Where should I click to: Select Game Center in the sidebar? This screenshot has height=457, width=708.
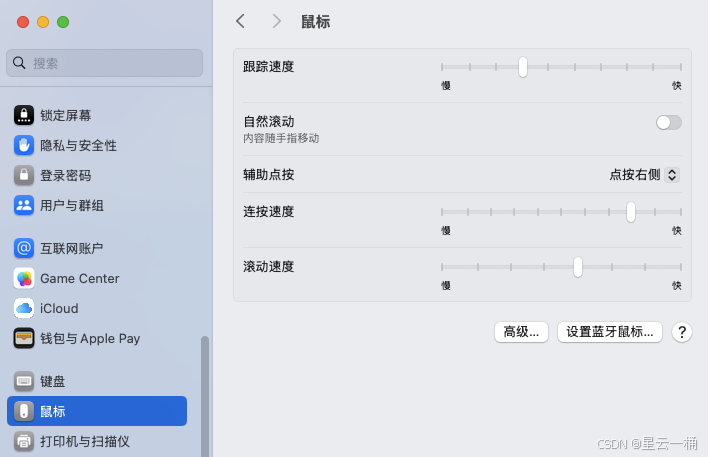97,278
